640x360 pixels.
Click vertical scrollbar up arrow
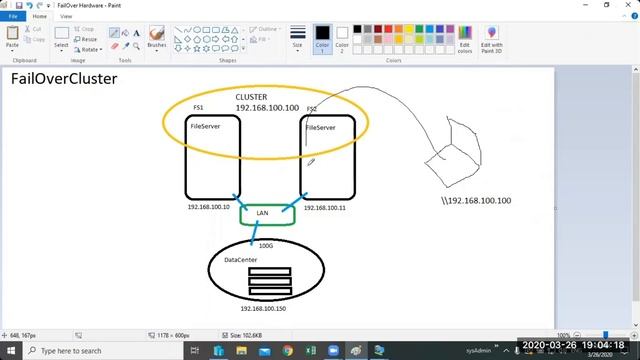coord(636,70)
